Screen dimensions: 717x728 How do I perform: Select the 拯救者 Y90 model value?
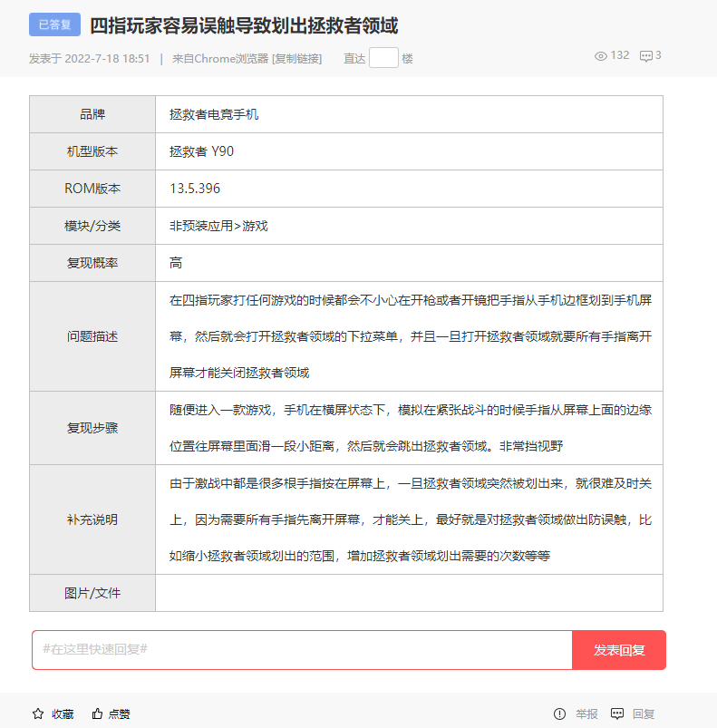[201, 151]
